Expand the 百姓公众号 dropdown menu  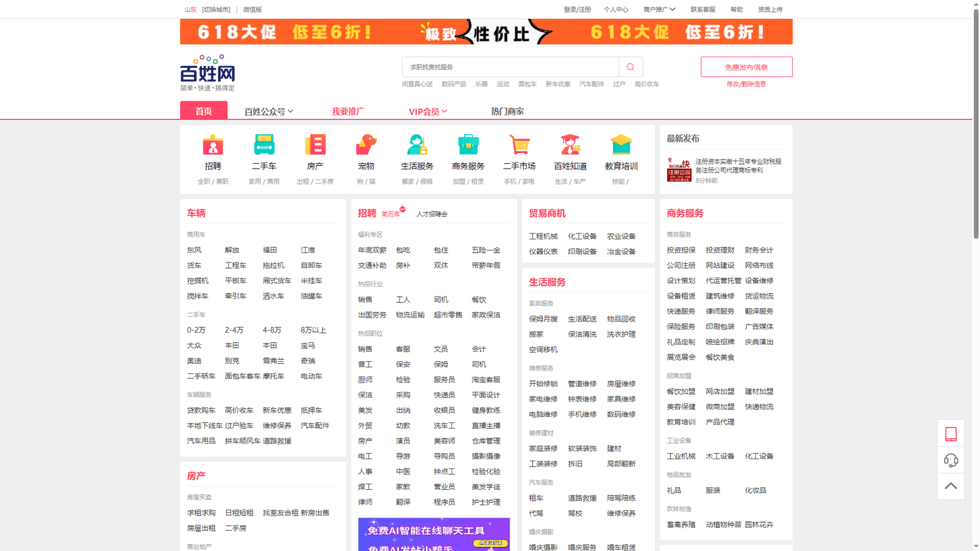click(x=269, y=112)
